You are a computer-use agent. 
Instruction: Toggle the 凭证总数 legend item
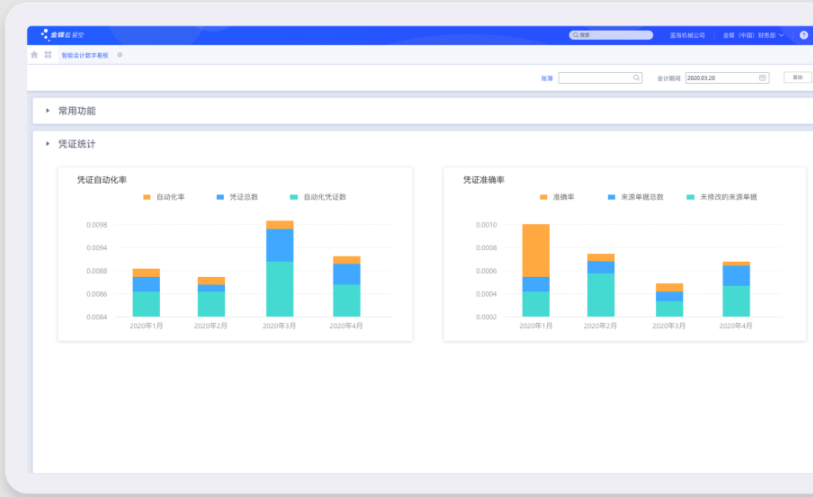coord(237,197)
